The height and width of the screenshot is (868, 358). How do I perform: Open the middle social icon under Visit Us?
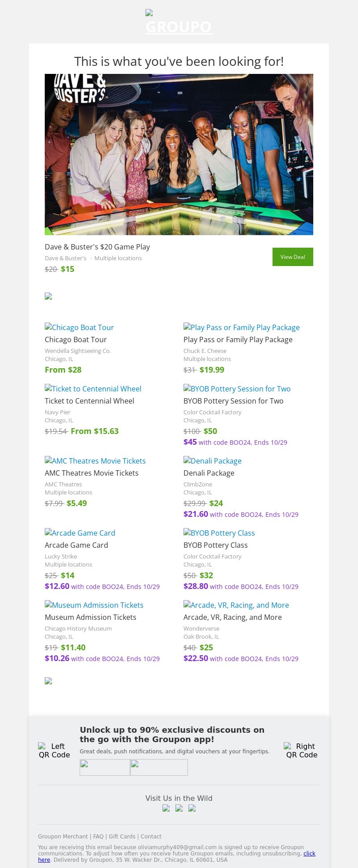pos(179,808)
